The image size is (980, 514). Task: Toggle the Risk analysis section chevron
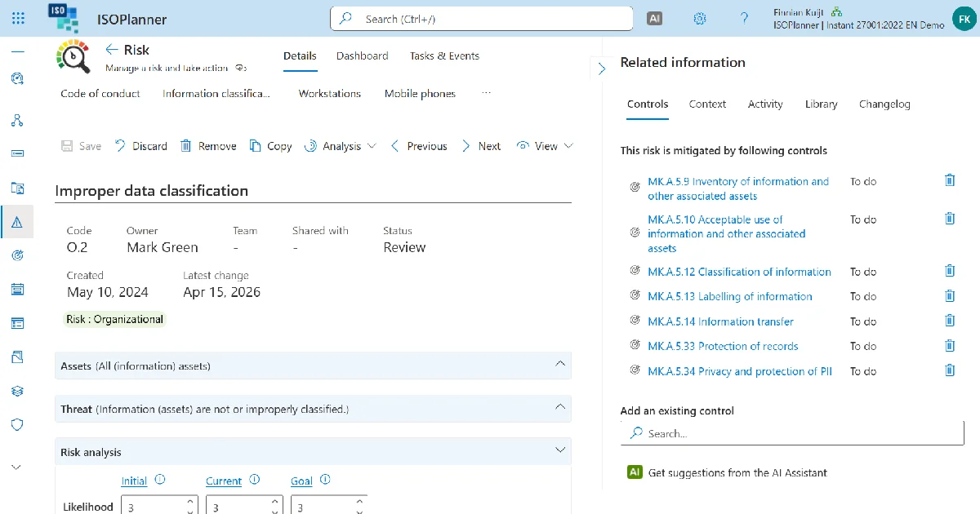(560, 450)
